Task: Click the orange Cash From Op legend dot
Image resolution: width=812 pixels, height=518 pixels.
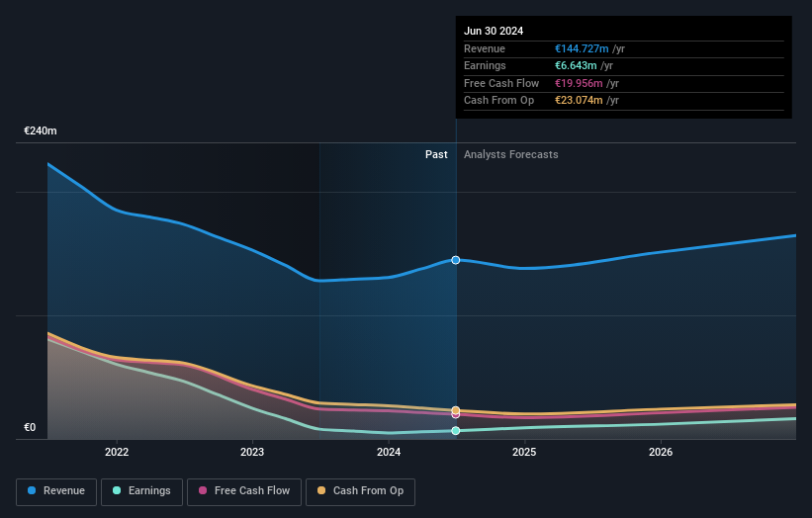Action: pyautogui.click(x=321, y=491)
